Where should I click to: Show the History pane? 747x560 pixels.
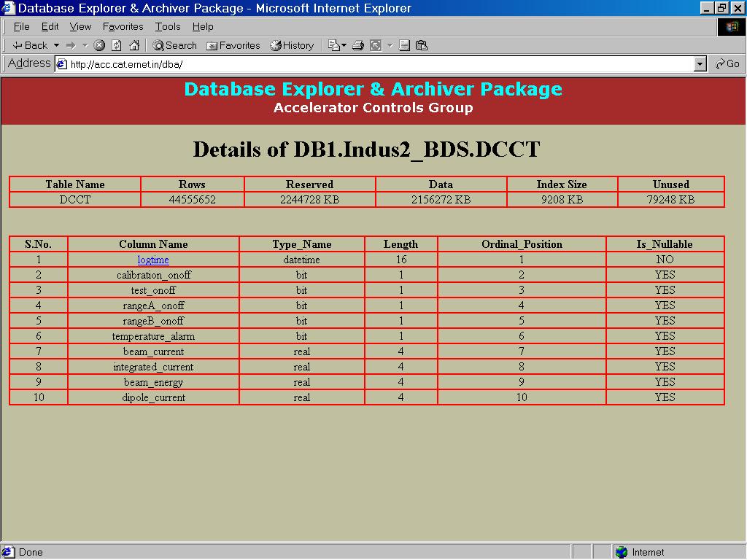(x=292, y=45)
